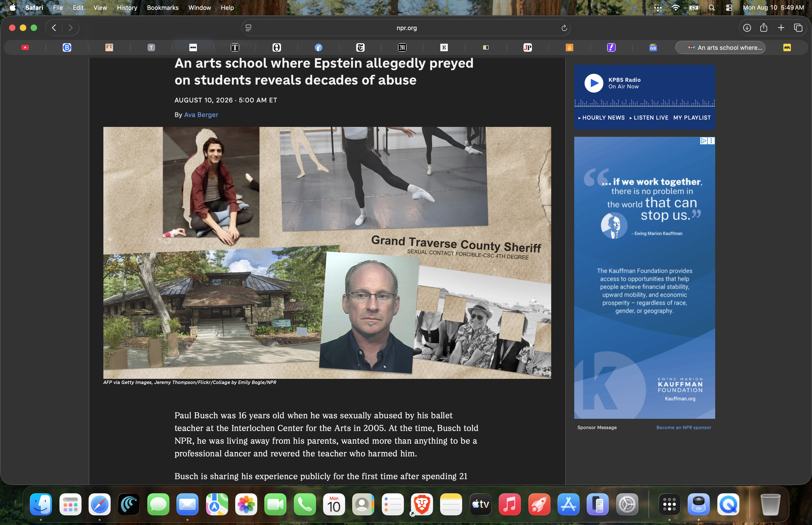Open ad options menu on Kauffman ad

tap(711, 141)
